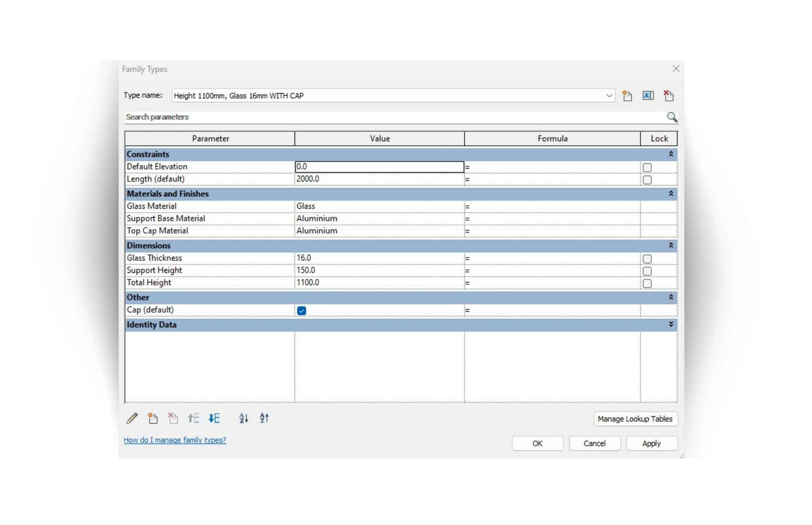
Task: Click the Rename Type icon
Action: click(x=648, y=96)
